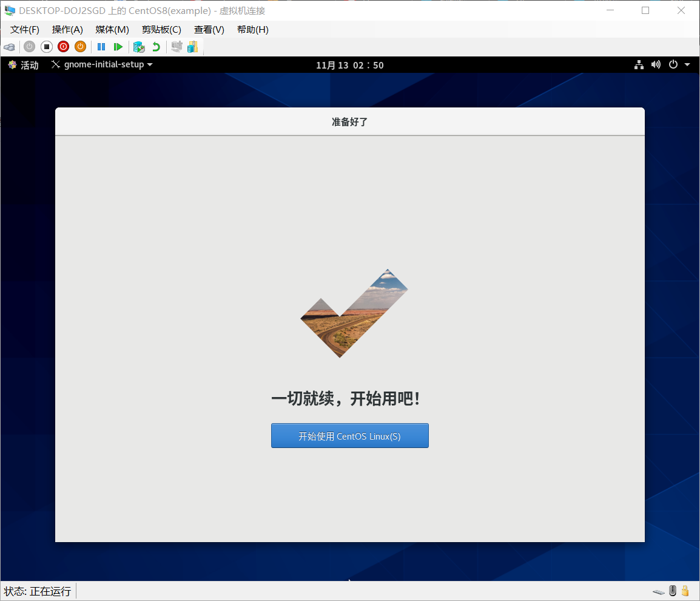
Task: Close the virtual machine connection window
Action: [681, 10]
